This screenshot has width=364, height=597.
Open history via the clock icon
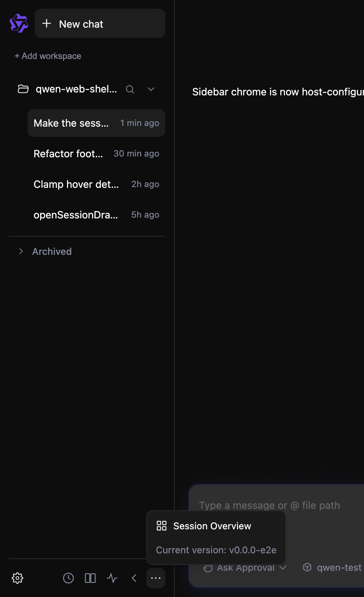68,578
